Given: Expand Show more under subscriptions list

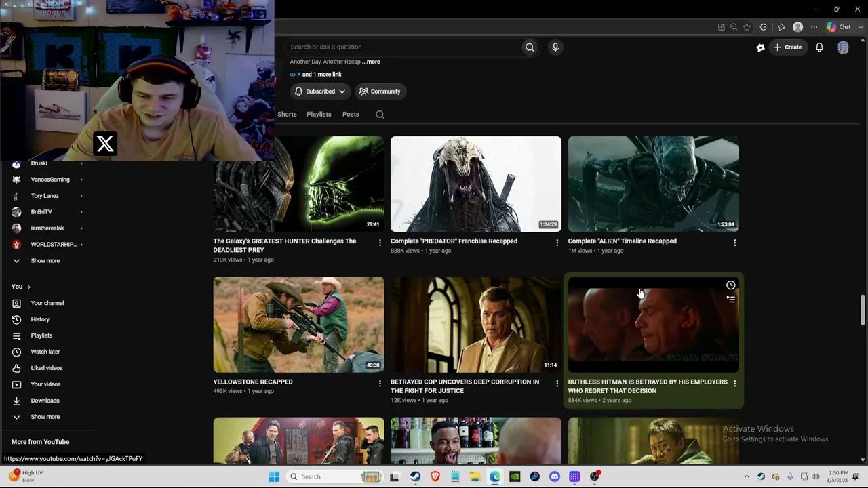Looking at the screenshot, I should tap(45, 261).
